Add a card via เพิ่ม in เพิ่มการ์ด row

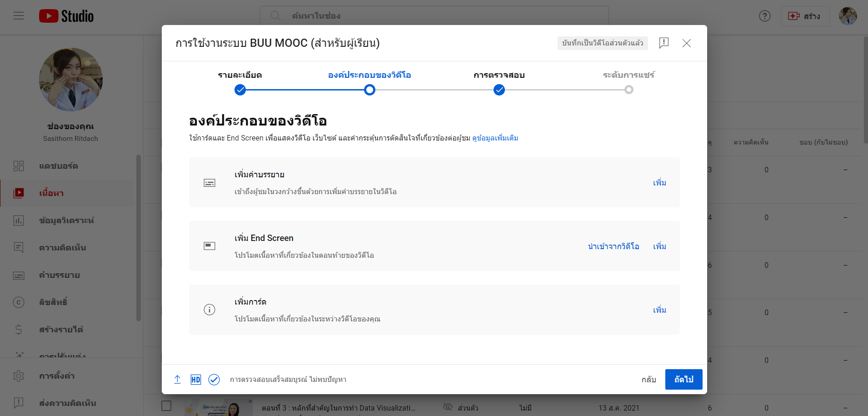point(659,310)
